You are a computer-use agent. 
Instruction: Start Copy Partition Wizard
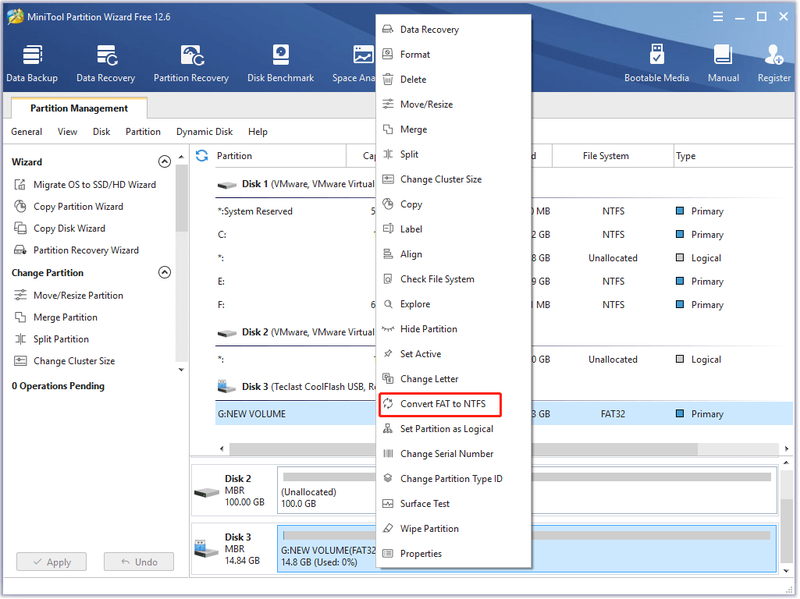[x=68, y=207]
